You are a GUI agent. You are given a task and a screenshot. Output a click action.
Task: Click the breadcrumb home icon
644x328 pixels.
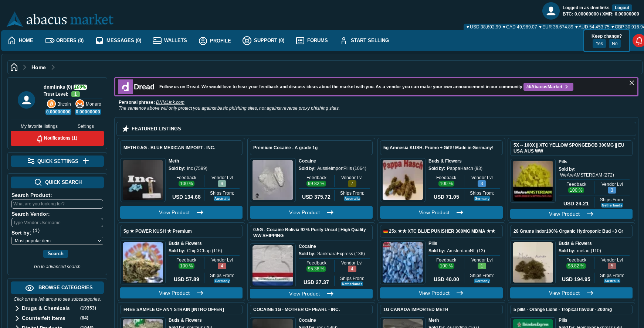14,67
